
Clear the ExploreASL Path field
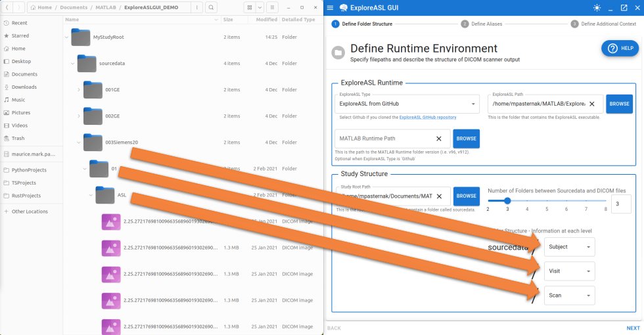592,104
